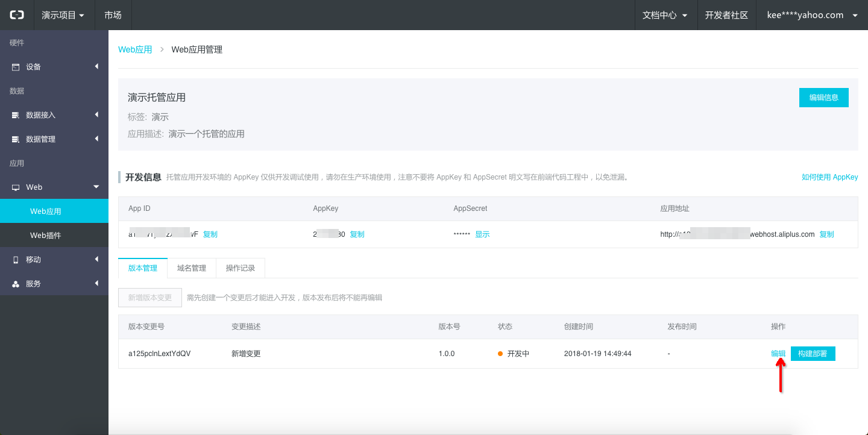This screenshot has height=435, width=868.
Task: Click the 移动 phone icon in the sidebar
Action: (16, 260)
